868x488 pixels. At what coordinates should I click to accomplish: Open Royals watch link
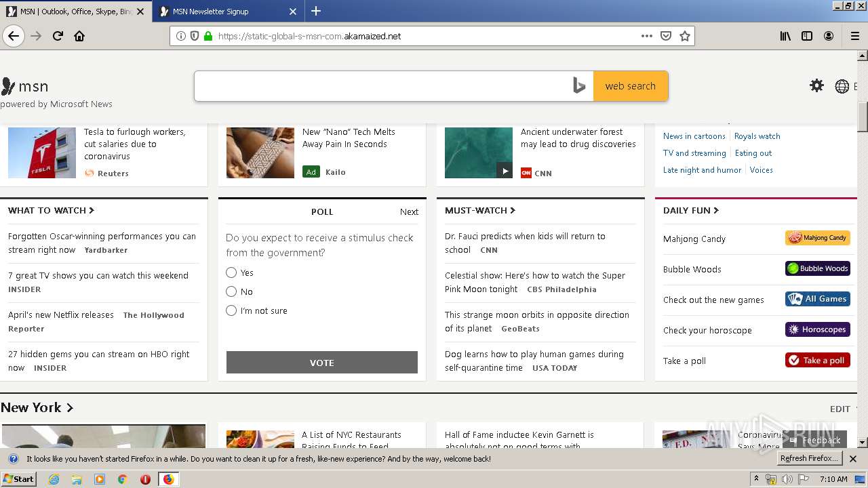point(757,136)
